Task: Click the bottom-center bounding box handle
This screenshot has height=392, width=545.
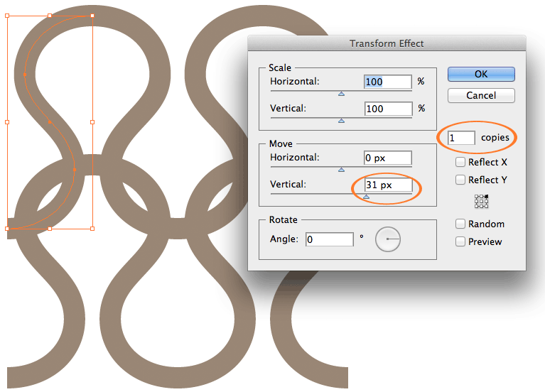Action: tap(50, 229)
